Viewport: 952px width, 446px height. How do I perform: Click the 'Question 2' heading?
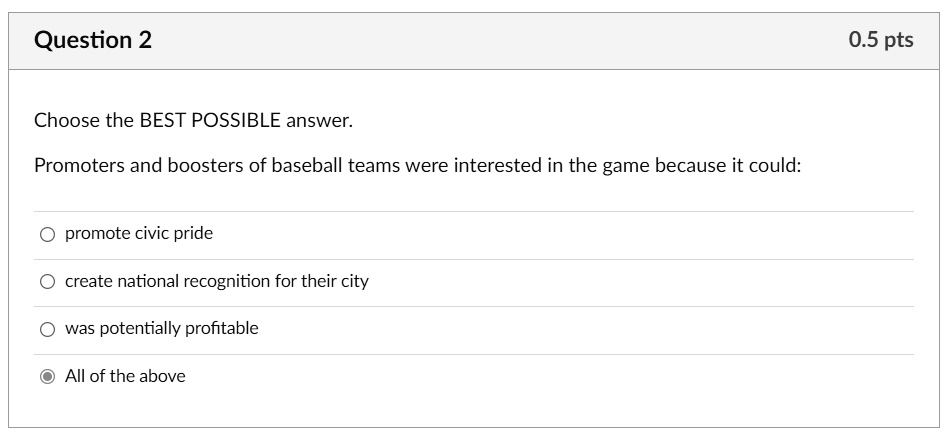click(x=93, y=40)
